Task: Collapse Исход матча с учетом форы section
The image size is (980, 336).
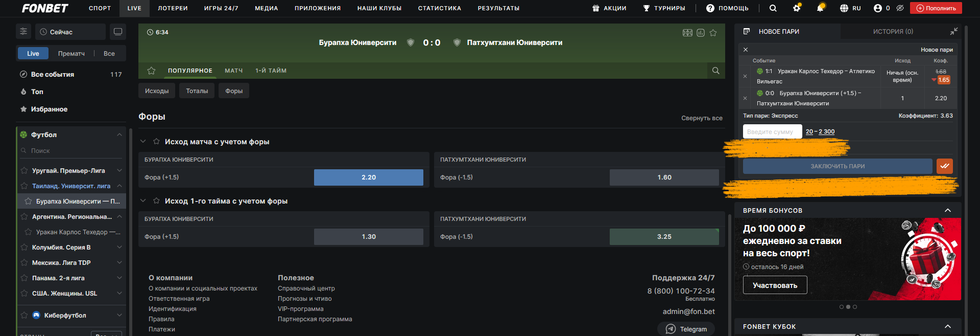Action: click(143, 142)
